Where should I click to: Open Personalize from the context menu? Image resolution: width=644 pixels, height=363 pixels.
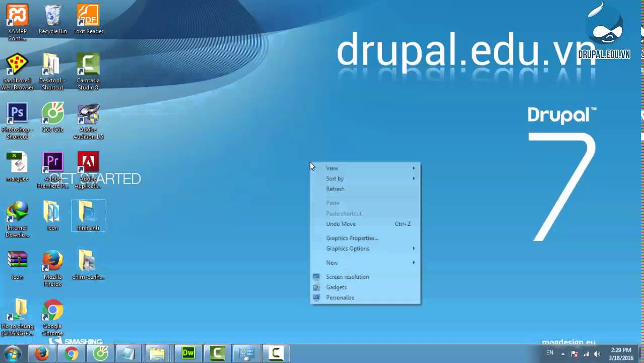365,297
